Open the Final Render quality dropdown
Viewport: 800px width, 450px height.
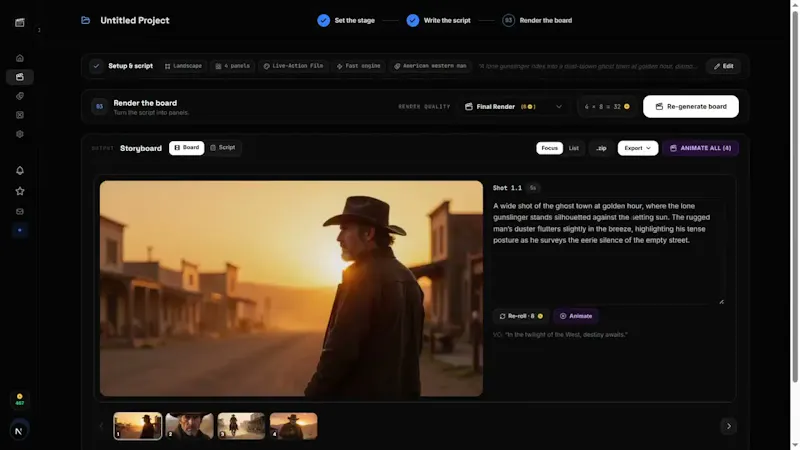pos(514,107)
